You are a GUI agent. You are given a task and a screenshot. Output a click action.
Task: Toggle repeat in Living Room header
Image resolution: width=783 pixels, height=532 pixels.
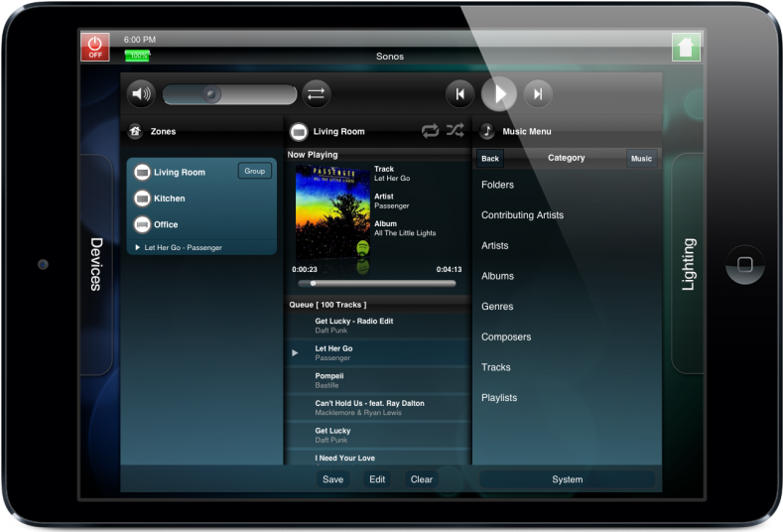(x=430, y=131)
